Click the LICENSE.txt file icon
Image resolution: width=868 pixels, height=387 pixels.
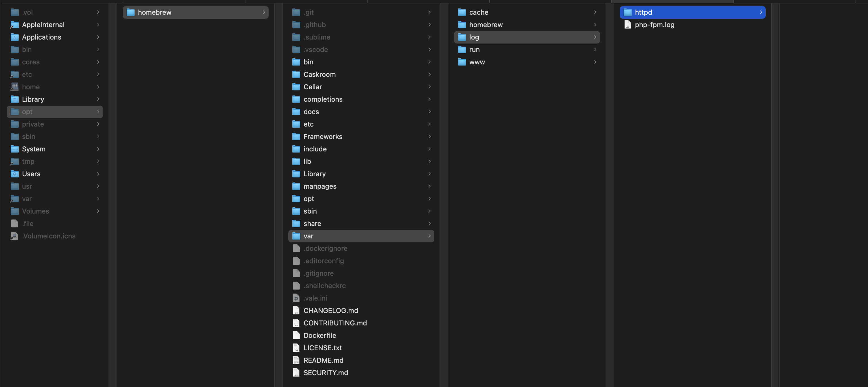point(296,348)
